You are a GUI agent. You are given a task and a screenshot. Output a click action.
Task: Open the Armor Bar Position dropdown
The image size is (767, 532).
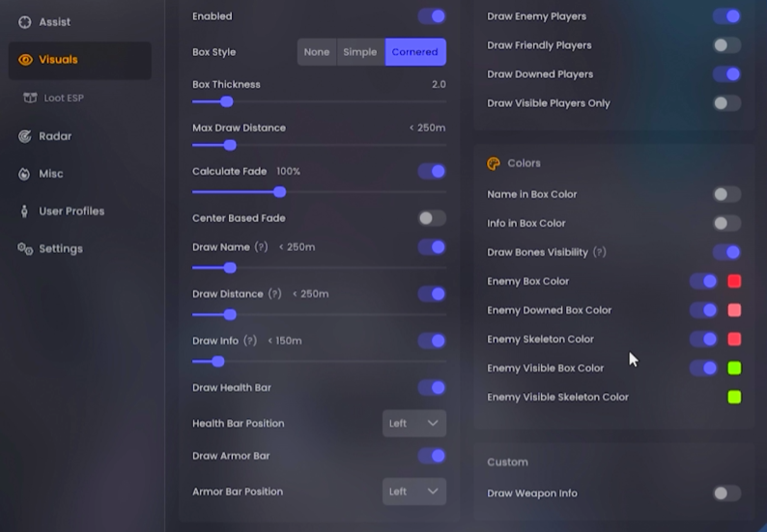click(414, 491)
